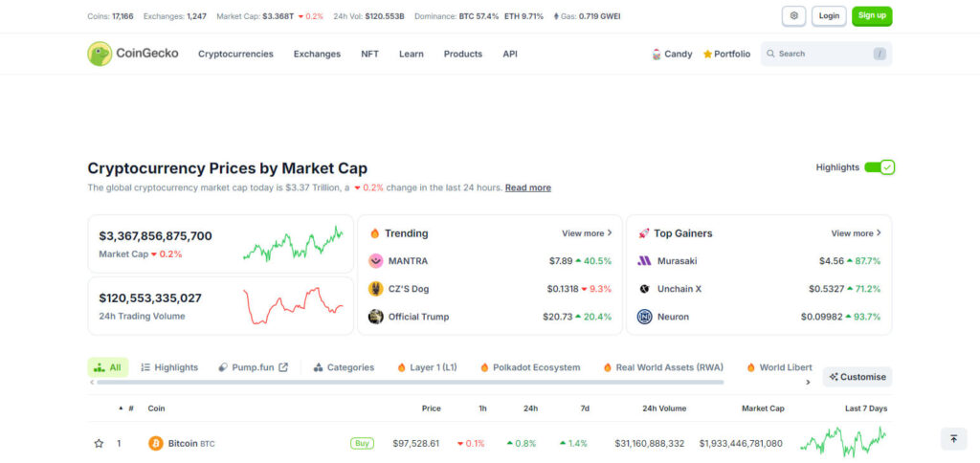Click the 0.719 GWEI gas value
This screenshot has width=980, height=463.
599,16
